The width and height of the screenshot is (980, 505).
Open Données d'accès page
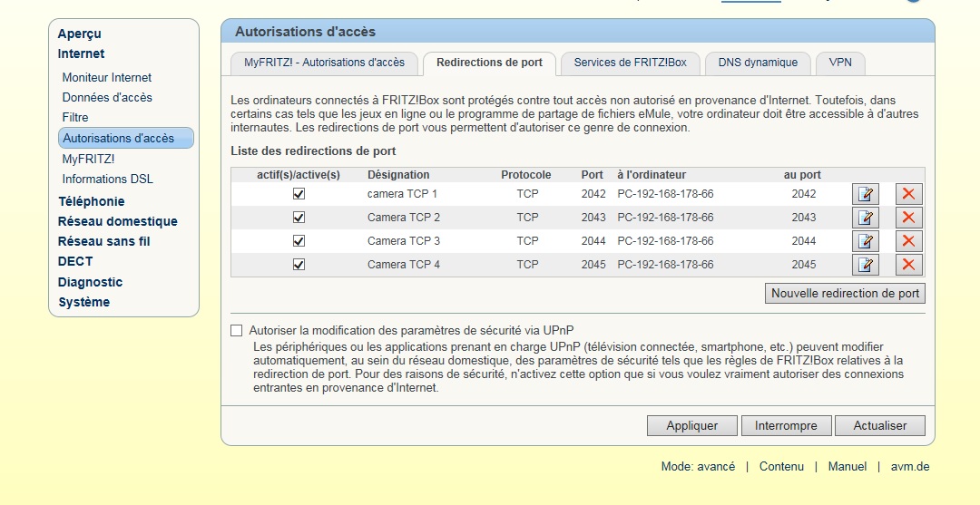107,97
